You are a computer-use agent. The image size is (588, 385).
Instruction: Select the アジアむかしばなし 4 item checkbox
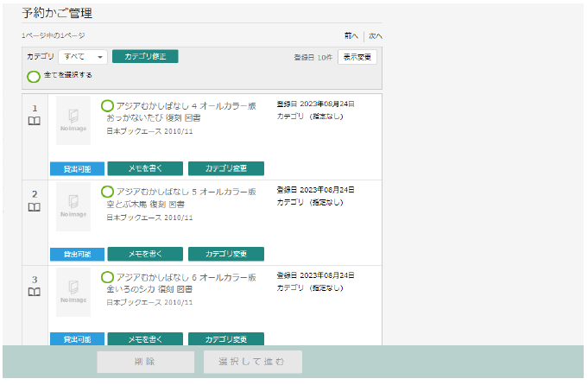pos(107,106)
